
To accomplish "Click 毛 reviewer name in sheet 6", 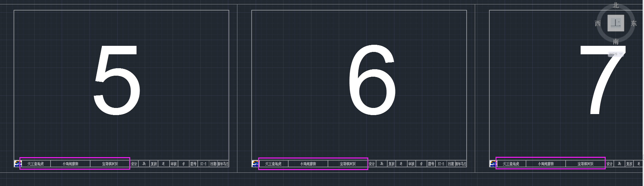I will pos(401,164).
